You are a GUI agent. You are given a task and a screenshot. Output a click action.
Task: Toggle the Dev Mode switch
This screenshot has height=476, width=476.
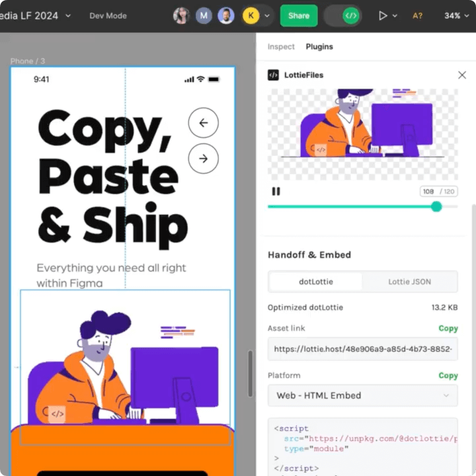point(342,16)
